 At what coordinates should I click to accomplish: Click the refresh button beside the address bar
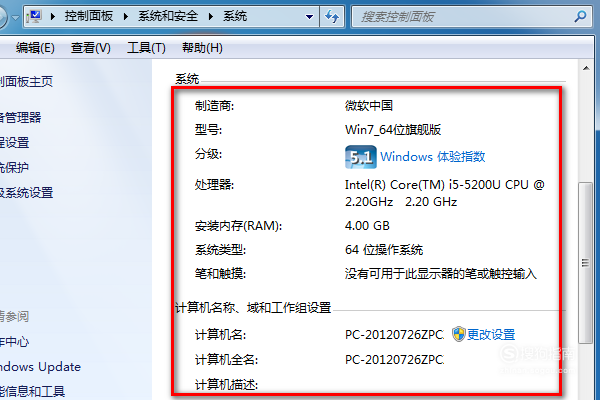tap(332, 16)
